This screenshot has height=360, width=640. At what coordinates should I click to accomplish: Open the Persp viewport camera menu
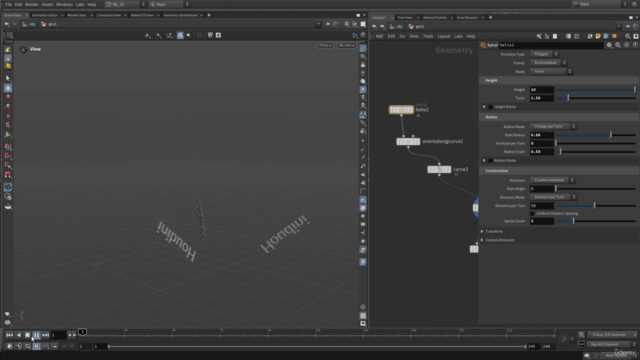(x=325, y=45)
